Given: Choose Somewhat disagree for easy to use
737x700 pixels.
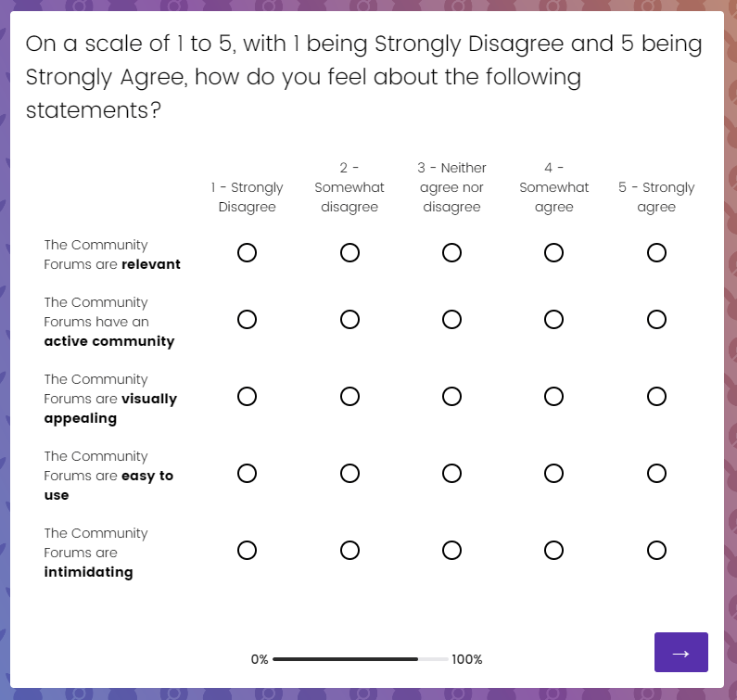Looking at the screenshot, I should click(349, 474).
